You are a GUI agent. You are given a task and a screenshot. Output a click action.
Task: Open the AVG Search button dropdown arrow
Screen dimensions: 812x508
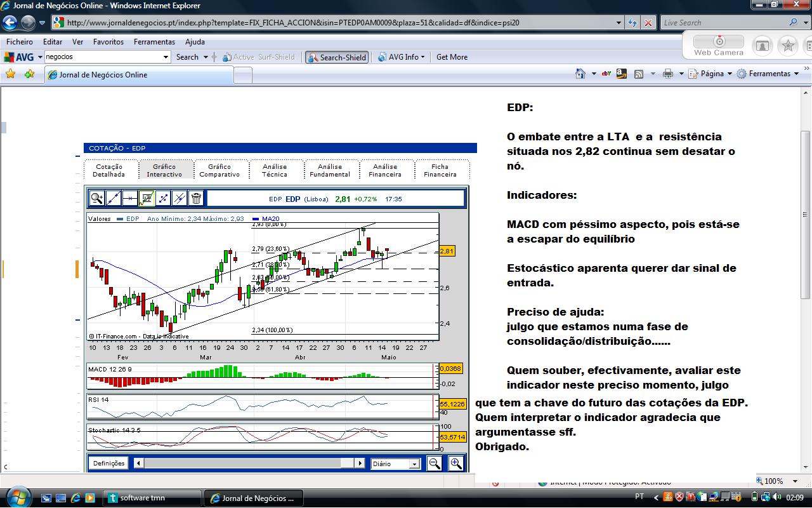tap(205, 57)
